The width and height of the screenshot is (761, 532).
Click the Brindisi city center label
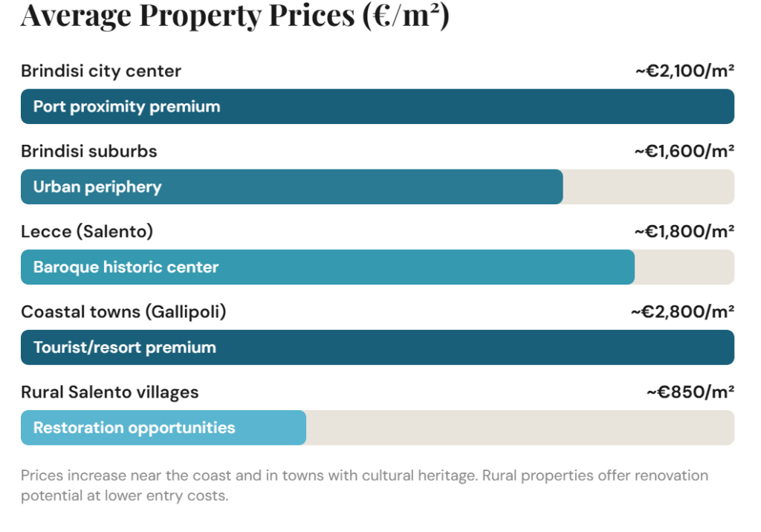(x=101, y=71)
